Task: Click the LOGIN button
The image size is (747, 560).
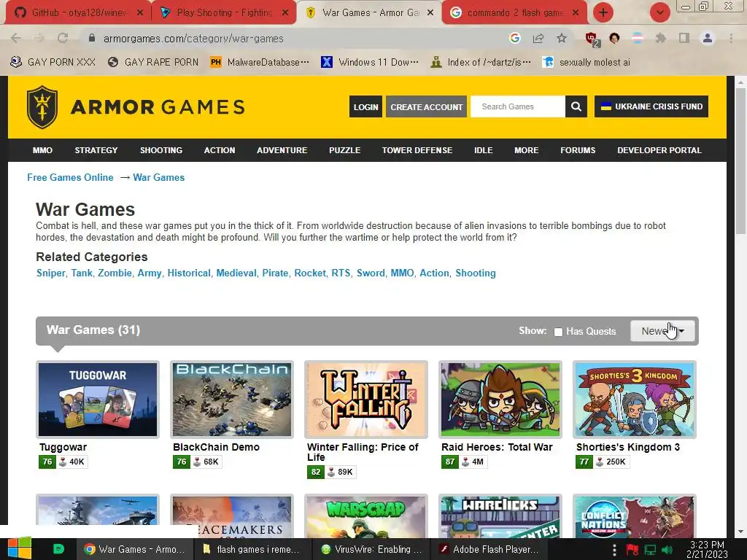Action: click(x=365, y=106)
